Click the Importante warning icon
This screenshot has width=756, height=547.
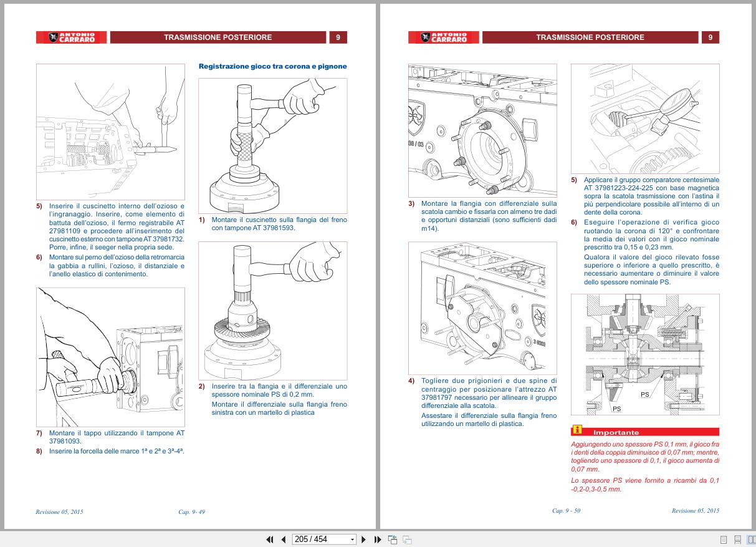tap(577, 430)
